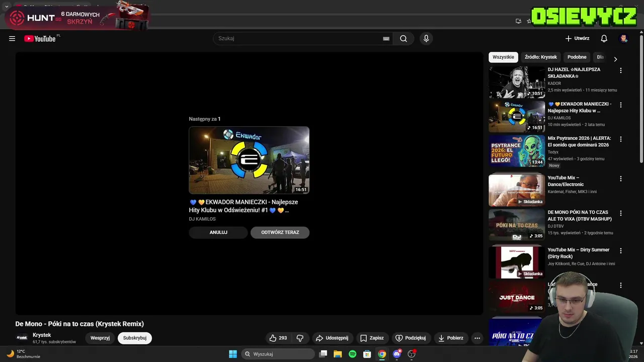Click the search magnifier button
The image size is (644, 362).
coord(404,39)
